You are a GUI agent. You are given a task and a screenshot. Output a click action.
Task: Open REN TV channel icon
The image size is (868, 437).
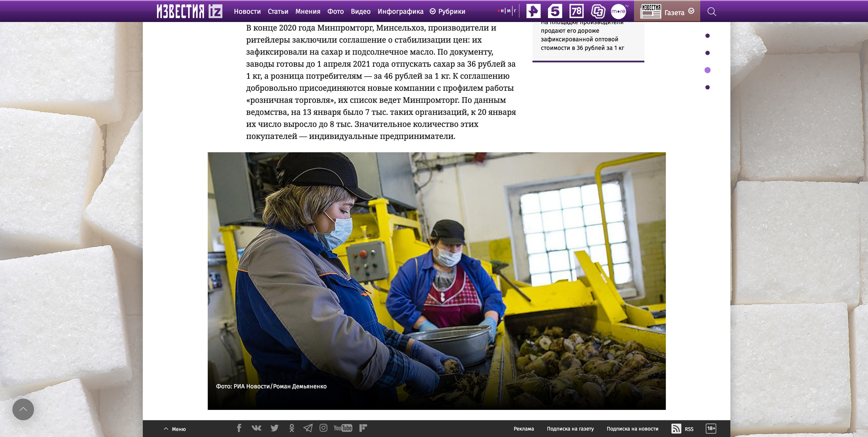point(533,11)
